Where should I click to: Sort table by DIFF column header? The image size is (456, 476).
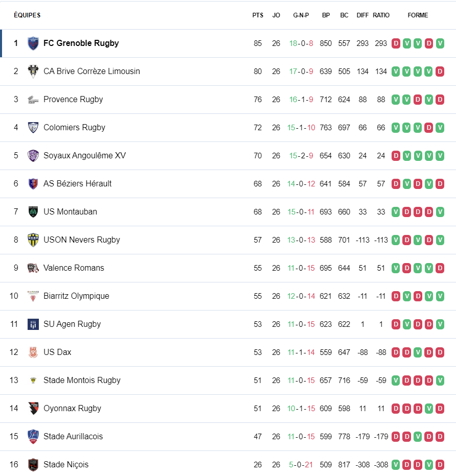pos(362,15)
